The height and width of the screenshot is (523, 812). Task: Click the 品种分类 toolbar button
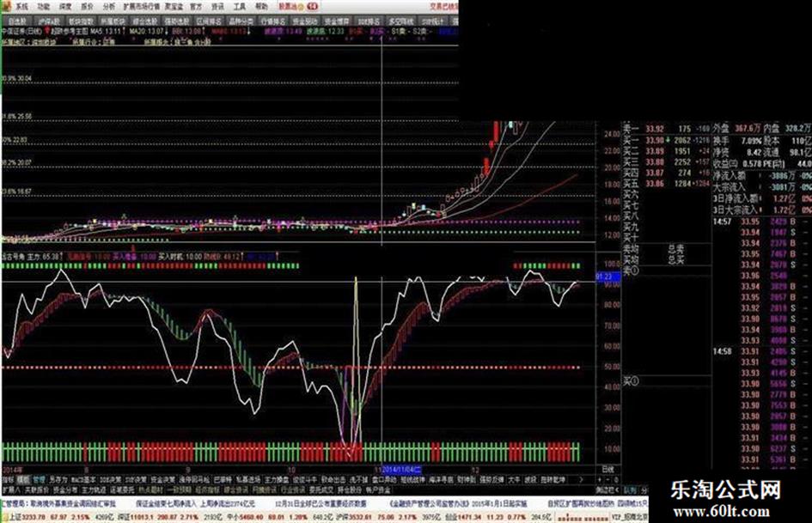[x=241, y=21]
